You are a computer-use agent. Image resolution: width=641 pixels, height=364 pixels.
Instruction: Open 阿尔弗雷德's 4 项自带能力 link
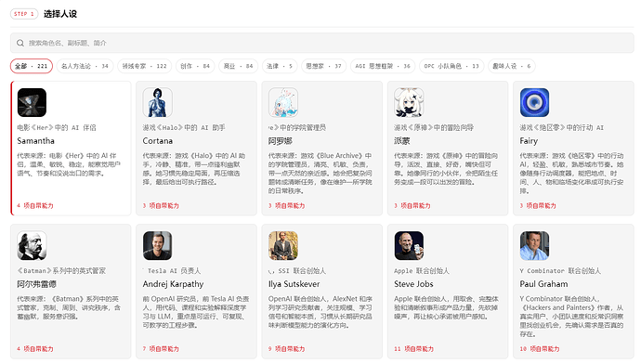[x=35, y=349]
